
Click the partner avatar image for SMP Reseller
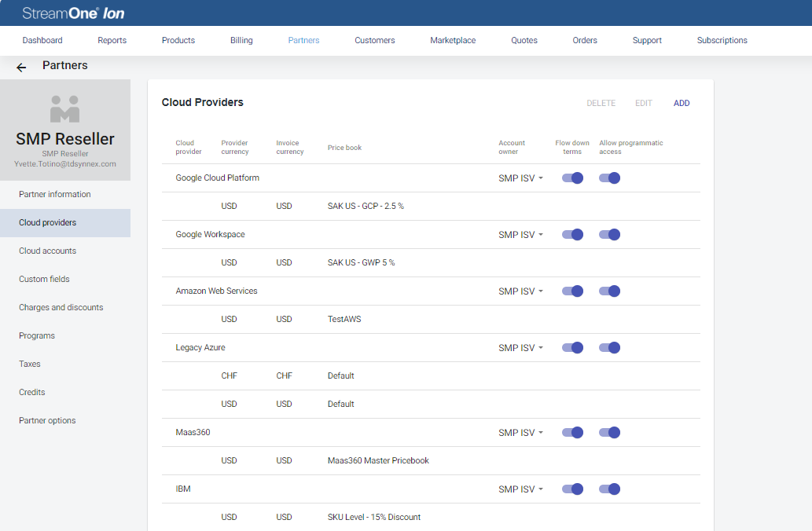(x=65, y=110)
